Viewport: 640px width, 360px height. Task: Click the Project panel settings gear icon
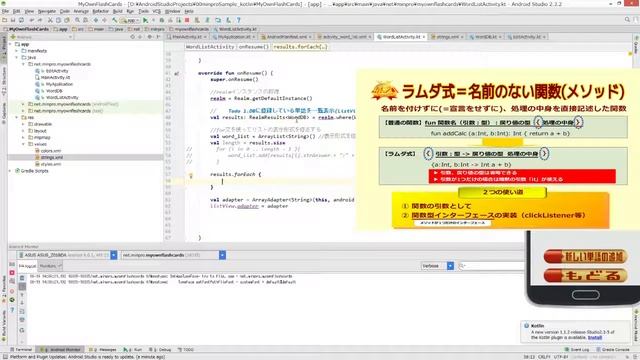(149, 37)
